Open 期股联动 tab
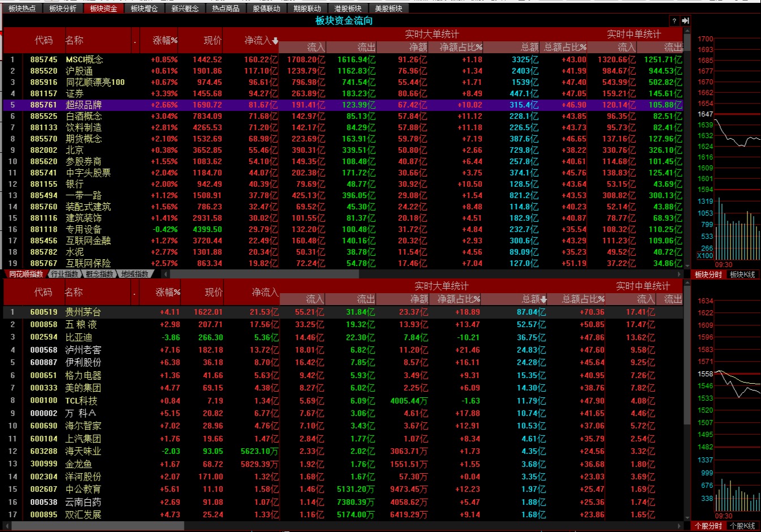Screen dimensions: 761x532 coord(307,8)
